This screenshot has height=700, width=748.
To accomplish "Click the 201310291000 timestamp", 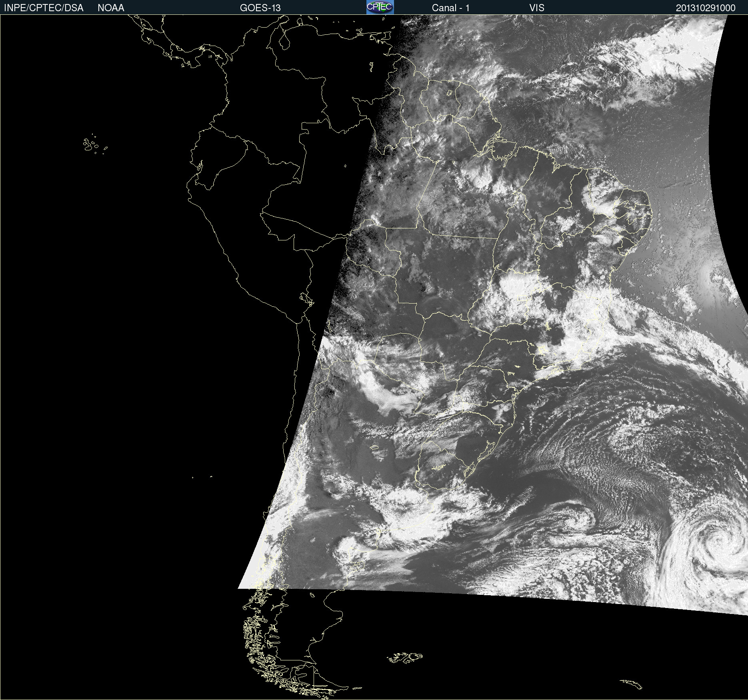I will [706, 8].
